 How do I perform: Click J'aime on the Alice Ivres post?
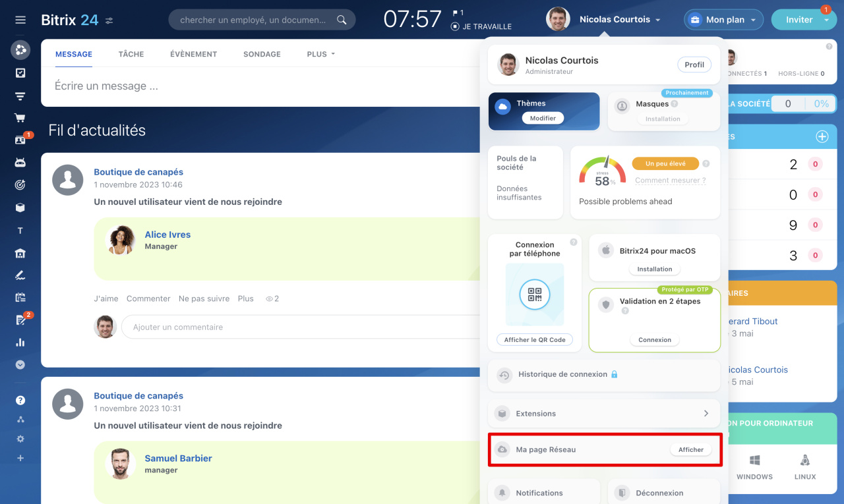click(106, 298)
